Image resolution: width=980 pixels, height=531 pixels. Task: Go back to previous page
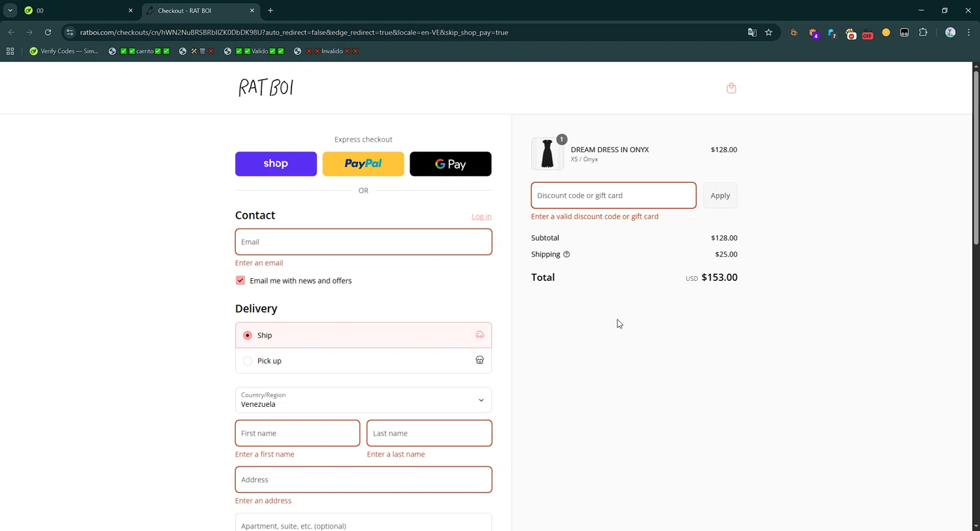pyautogui.click(x=11, y=32)
